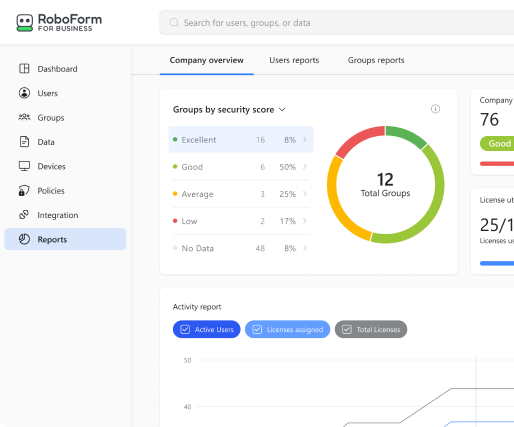
Task: Toggle the Total Licenses checkbox chip
Action: pyautogui.click(x=371, y=329)
